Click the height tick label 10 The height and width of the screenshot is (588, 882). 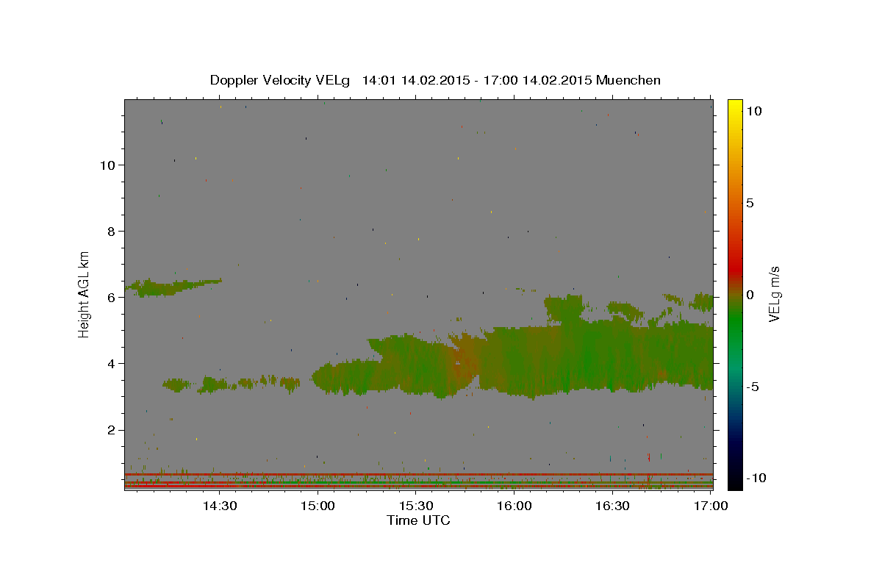107,165
